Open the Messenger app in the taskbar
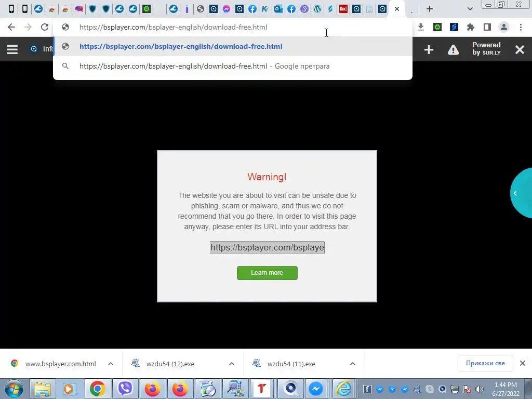Image resolution: width=532 pixels, height=399 pixels. click(316, 389)
